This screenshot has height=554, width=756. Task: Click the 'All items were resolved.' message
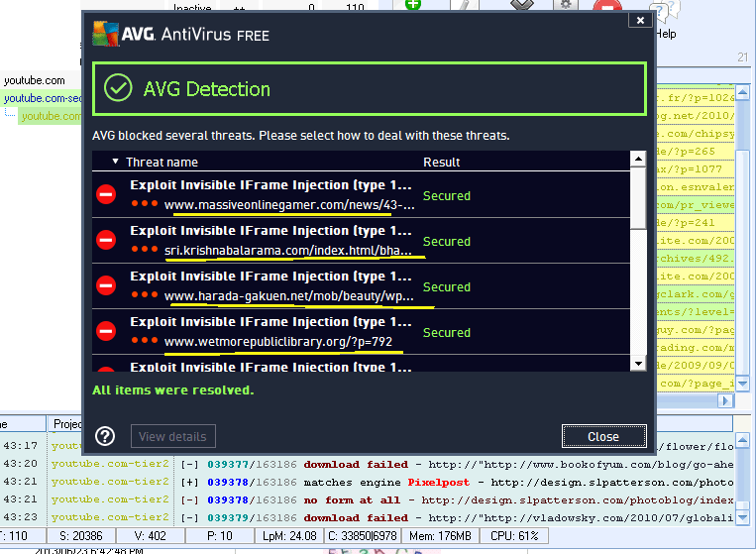click(173, 390)
